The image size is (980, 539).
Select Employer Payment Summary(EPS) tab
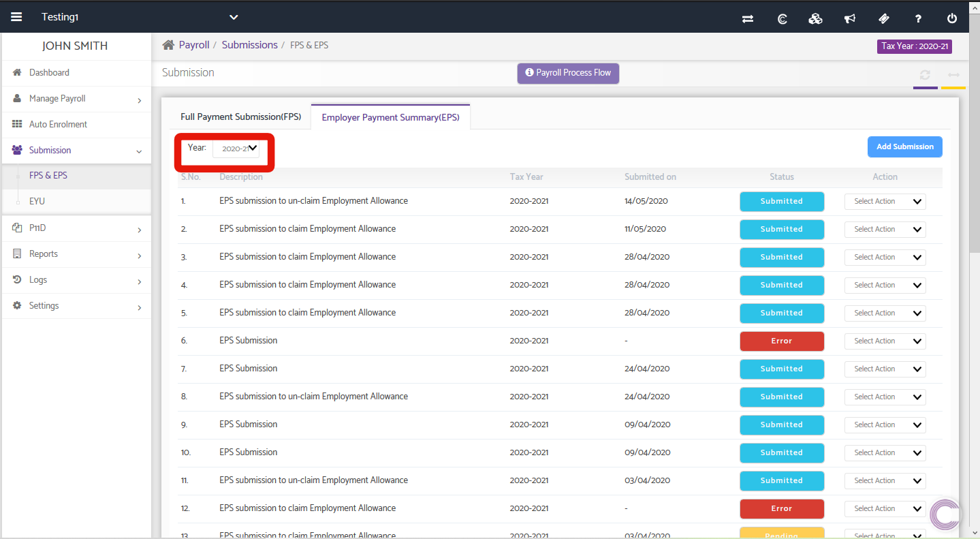click(390, 117)
